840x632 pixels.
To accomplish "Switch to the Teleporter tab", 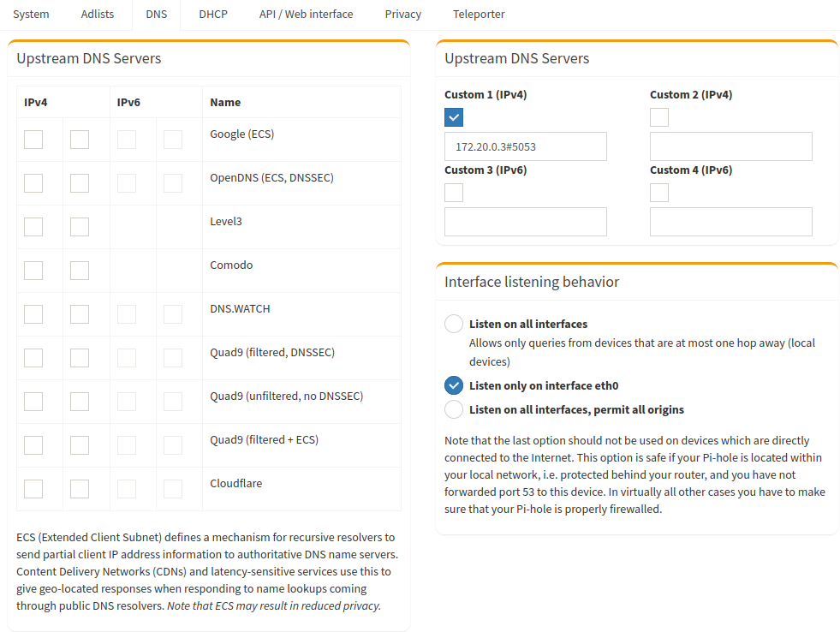I will click(x=479, y=15).
